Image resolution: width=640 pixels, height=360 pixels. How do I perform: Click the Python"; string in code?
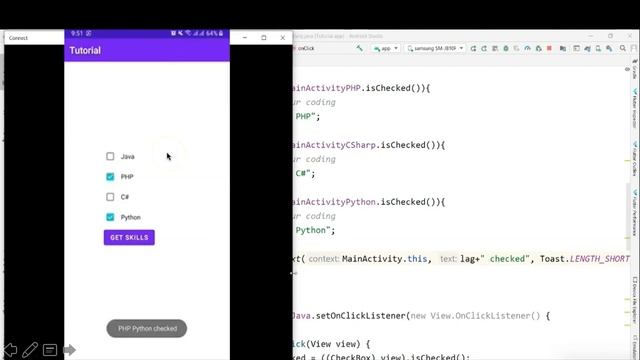pos(315,230)
